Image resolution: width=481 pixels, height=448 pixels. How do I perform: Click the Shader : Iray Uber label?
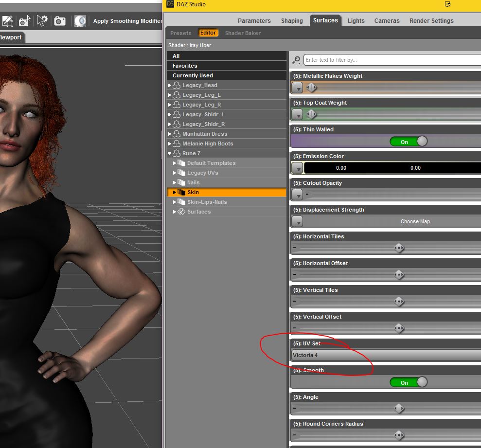pyautogui.click(x=190, y=45)
